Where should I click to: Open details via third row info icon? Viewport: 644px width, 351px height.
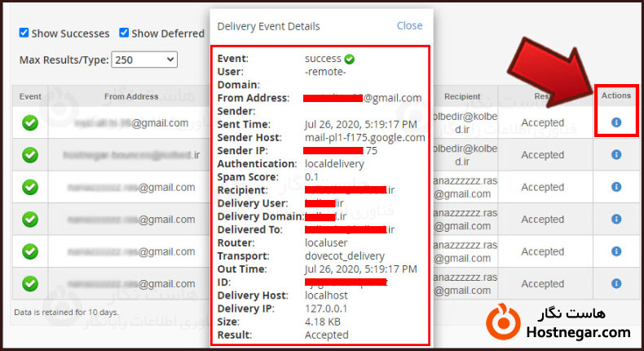click(616, 187)
